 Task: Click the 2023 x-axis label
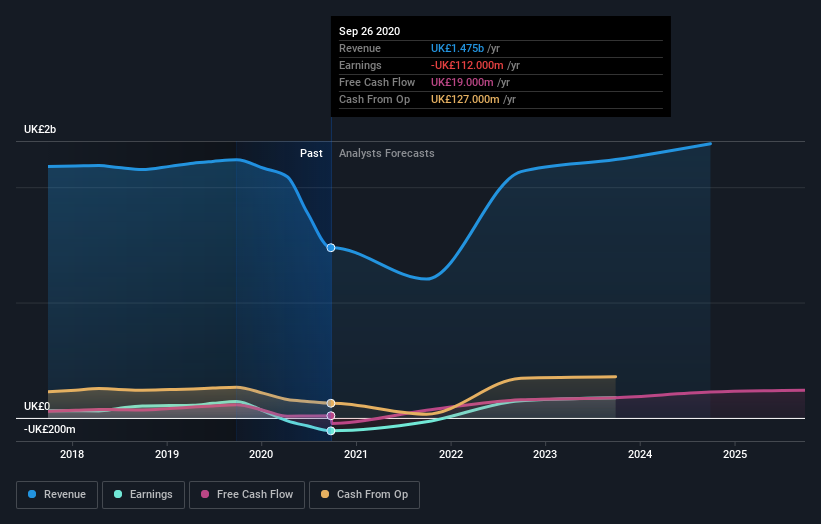545,454
